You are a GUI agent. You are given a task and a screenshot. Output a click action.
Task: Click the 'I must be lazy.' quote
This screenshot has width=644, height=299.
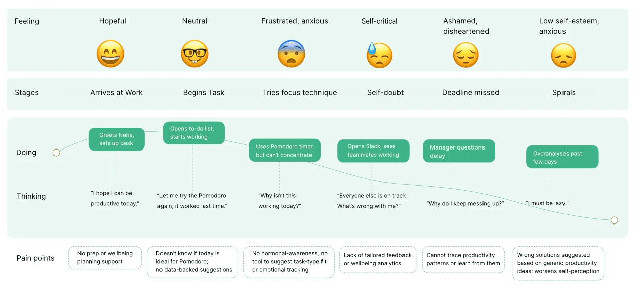pos(547,203)
